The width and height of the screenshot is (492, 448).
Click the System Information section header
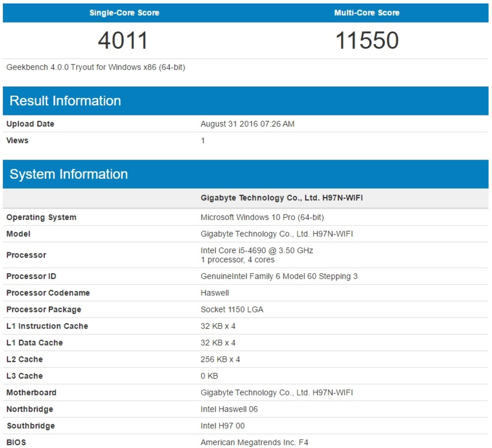(x=68, y=174)
